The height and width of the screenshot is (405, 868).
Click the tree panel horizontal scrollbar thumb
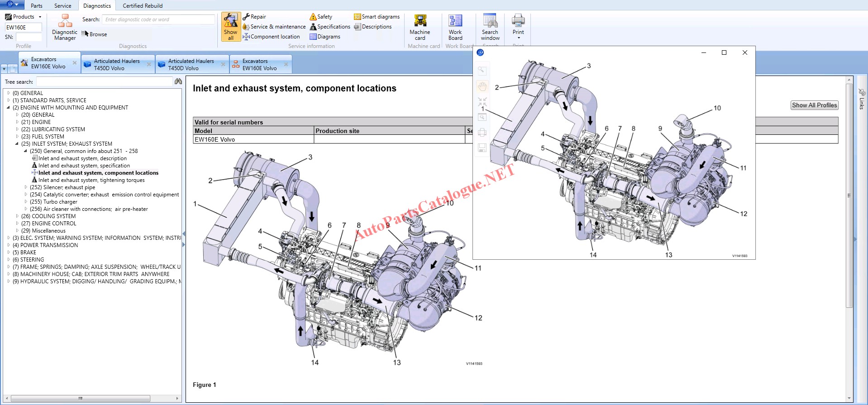point(81,399)
